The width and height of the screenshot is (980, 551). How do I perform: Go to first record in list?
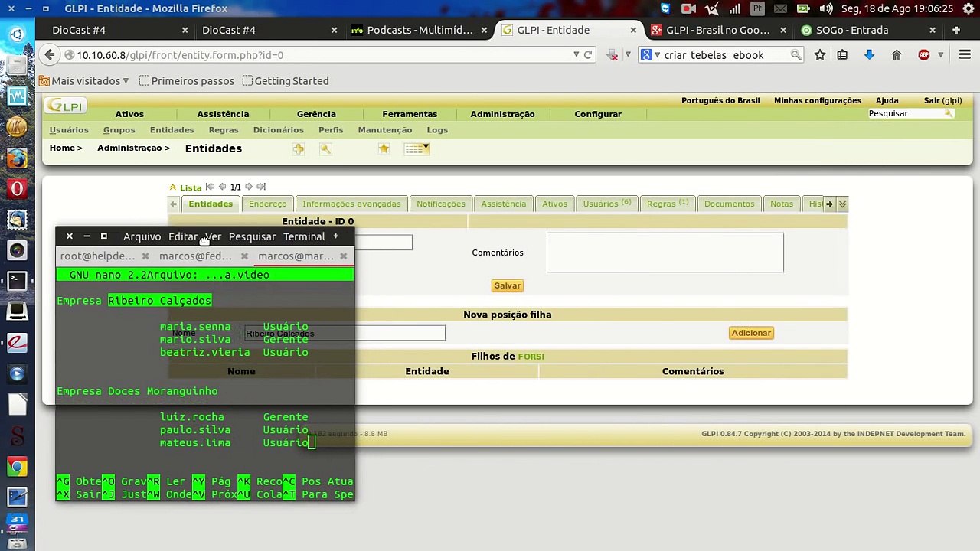point(210,187)
